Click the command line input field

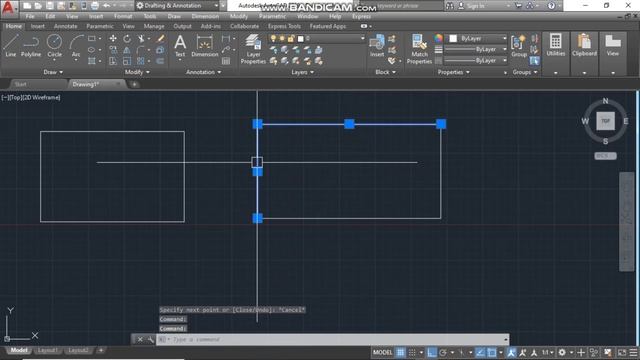332,339
